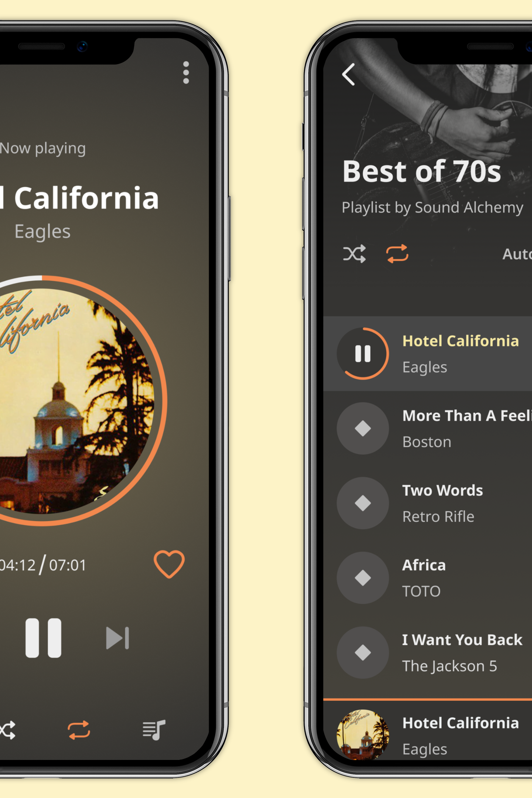Play More Than A Feeling by Boston
532x798 pixels.
point(363,428)
